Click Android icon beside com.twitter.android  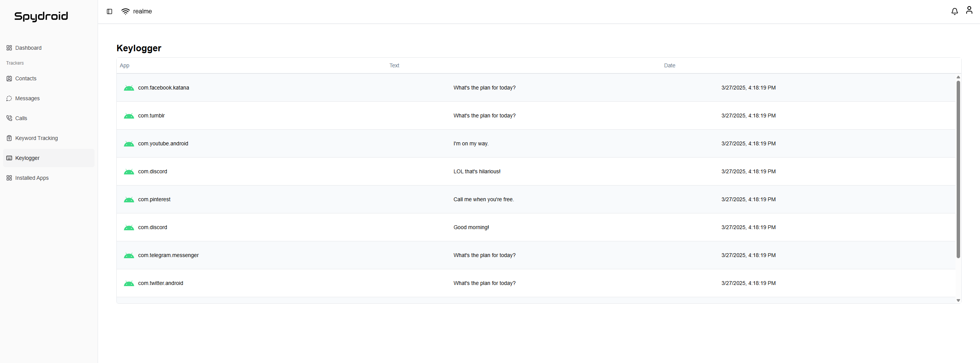[x=129, y=283]
